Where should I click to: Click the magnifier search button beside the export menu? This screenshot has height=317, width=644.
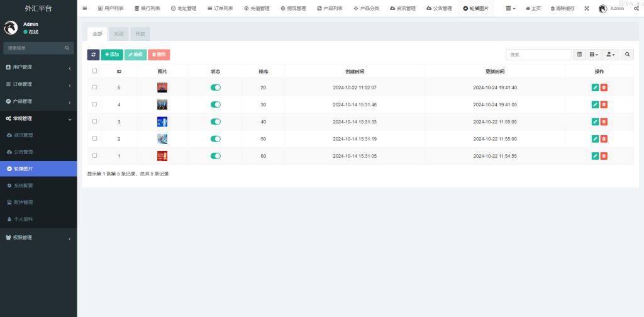click(x=627, y=55)
